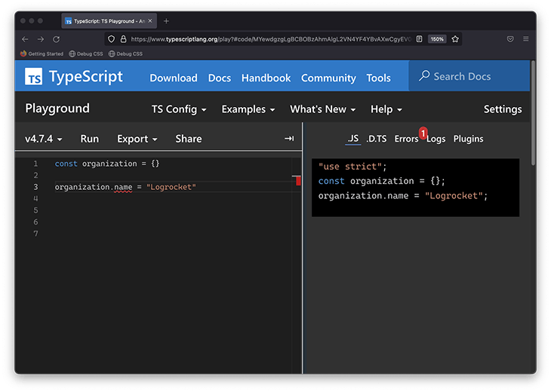Image resolution: width=551 pixels, height=392 pixels.
Task: Open the Pocket save icon
Action: 510,39
